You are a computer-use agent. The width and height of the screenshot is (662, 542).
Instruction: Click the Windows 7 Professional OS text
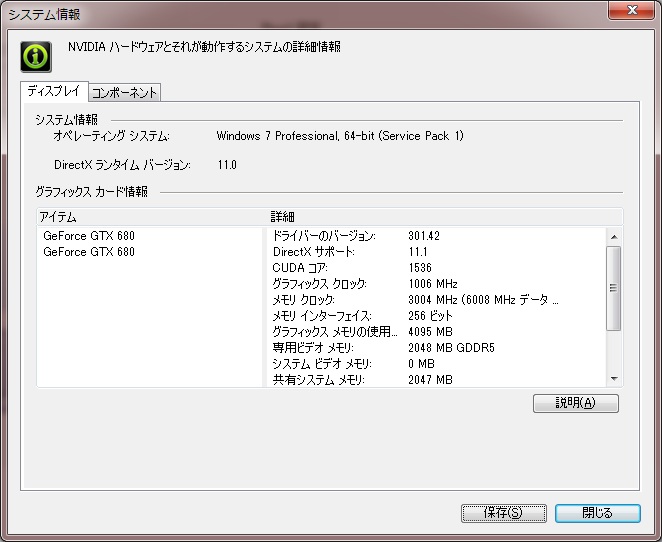(x=340, y=136)
